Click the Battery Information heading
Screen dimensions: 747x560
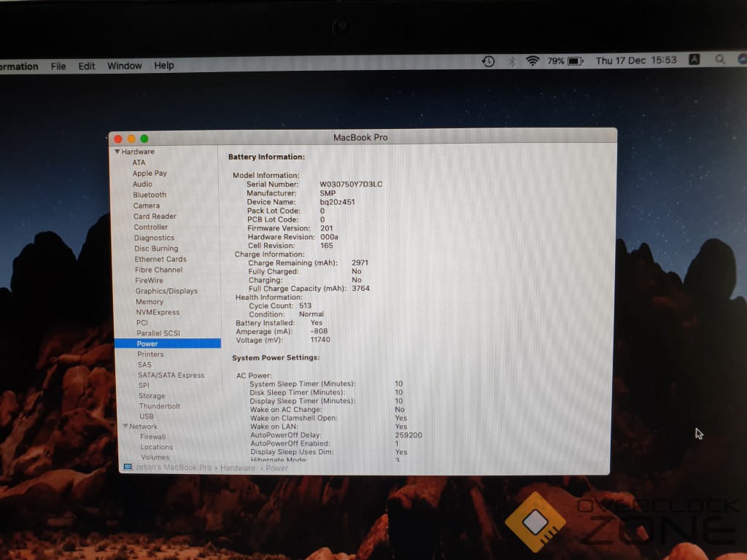pos(266,157)
